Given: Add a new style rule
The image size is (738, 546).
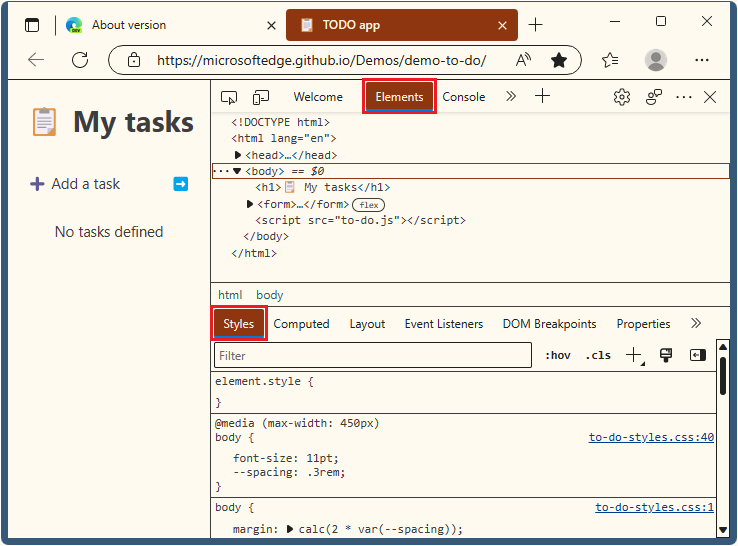Looking at the screenshot, I should coord(634,355).
